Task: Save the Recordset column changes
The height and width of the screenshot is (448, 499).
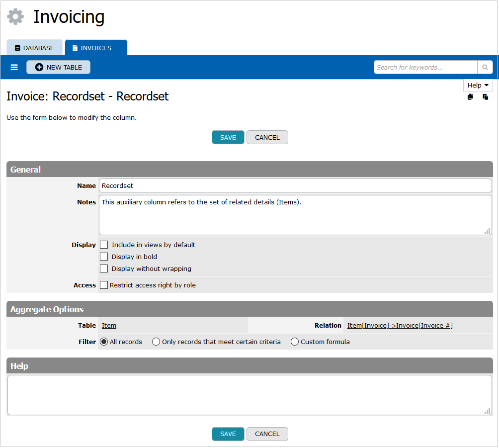Action: [228, 137]
